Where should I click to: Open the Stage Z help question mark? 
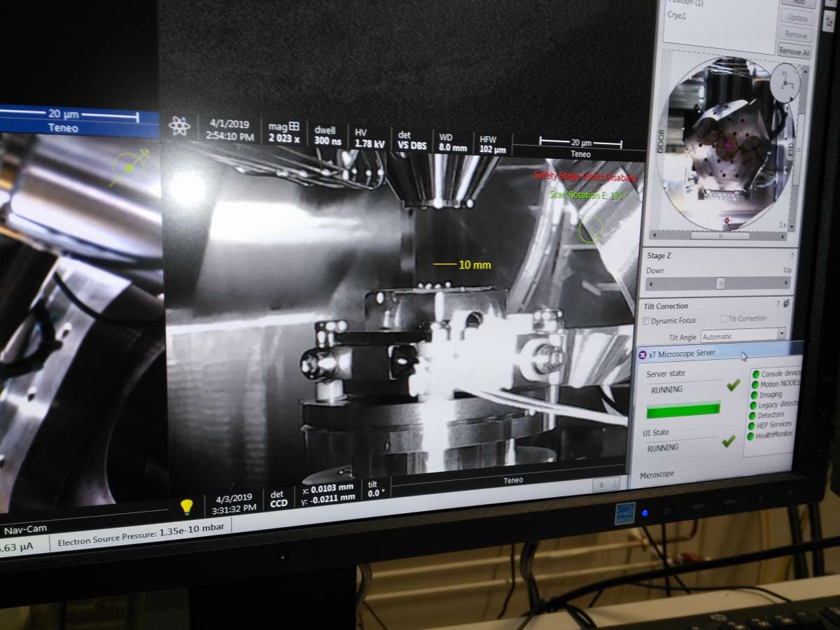[x=792, y=256]
